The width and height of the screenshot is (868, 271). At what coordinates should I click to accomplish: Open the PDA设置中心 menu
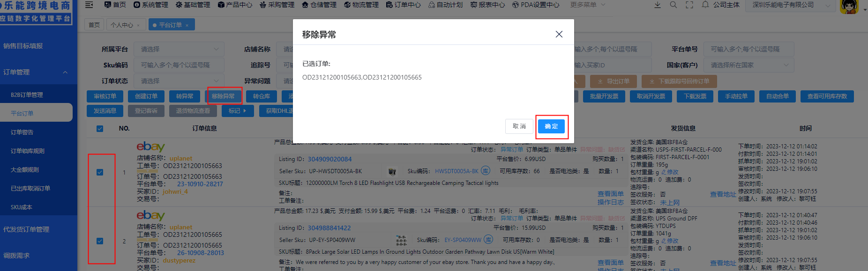pyautogui.click(x=536, y=5)
